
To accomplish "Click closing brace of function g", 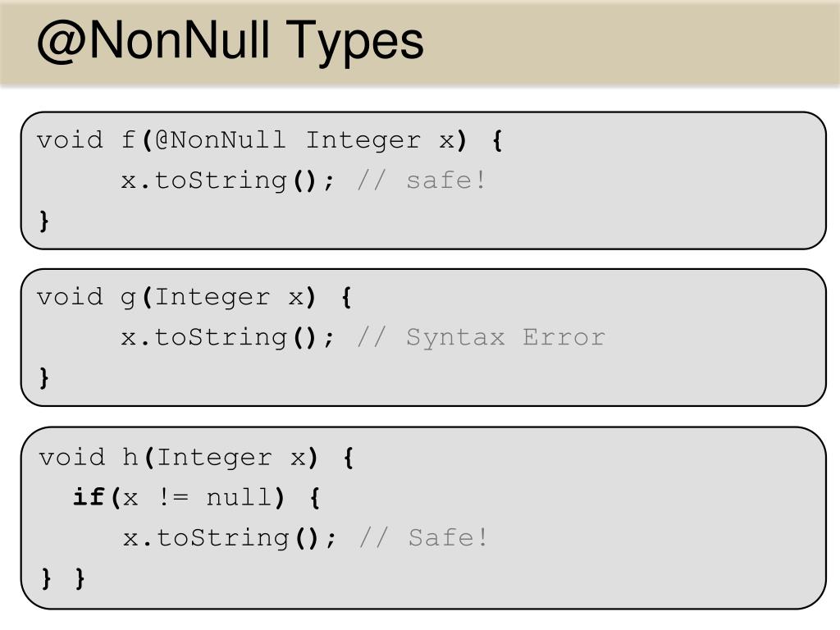I will [x=44, y=377].
